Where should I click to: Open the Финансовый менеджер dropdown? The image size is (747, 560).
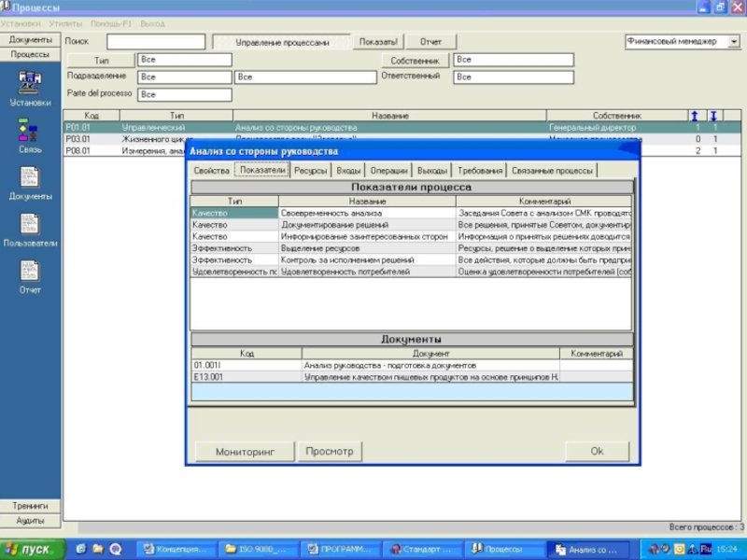(733, 42)
